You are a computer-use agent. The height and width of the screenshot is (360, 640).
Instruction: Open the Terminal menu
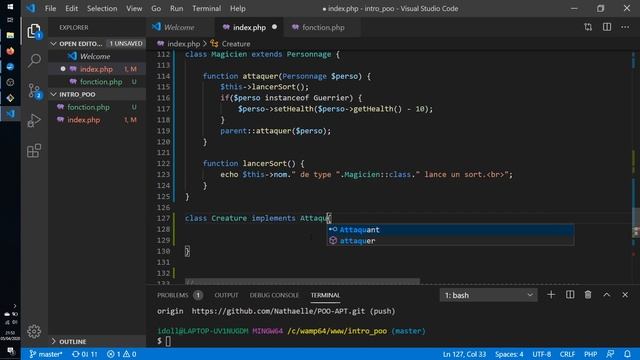(207, 8)
